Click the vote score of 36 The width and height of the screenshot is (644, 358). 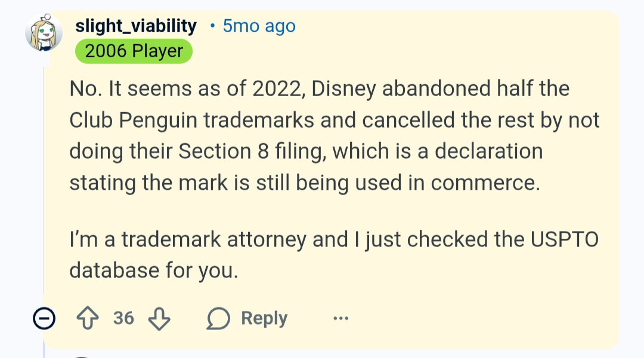[123, 319]
